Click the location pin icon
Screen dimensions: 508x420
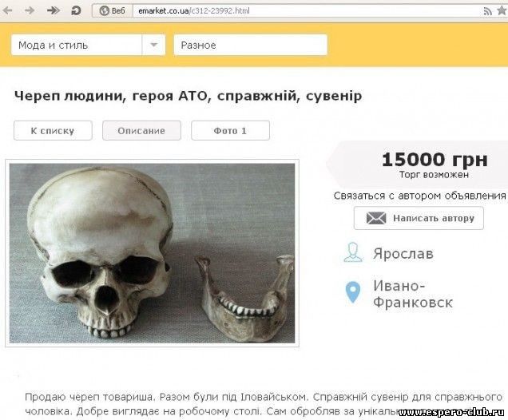pyautogui.click(x=353, y=291)
